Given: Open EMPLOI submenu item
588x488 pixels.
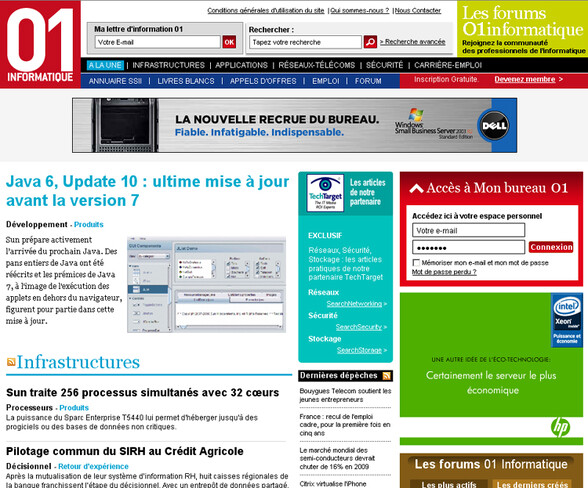Looking at the screenshot, I should [326, 81].
